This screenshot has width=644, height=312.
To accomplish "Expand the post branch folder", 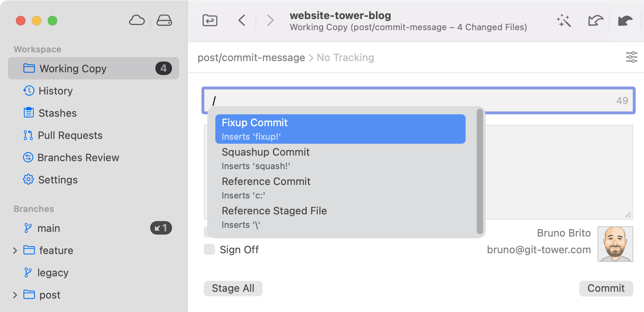I will pyautogui.click(x=15, y=295).
